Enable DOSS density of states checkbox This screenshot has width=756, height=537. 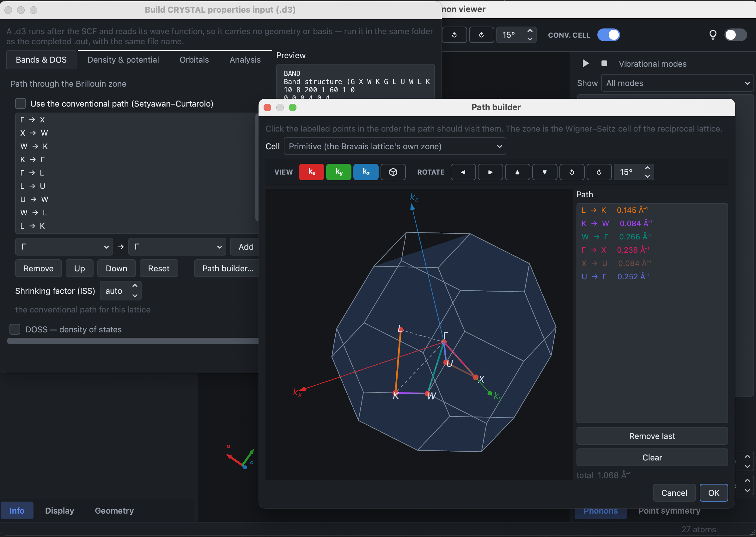pos(15,329)
